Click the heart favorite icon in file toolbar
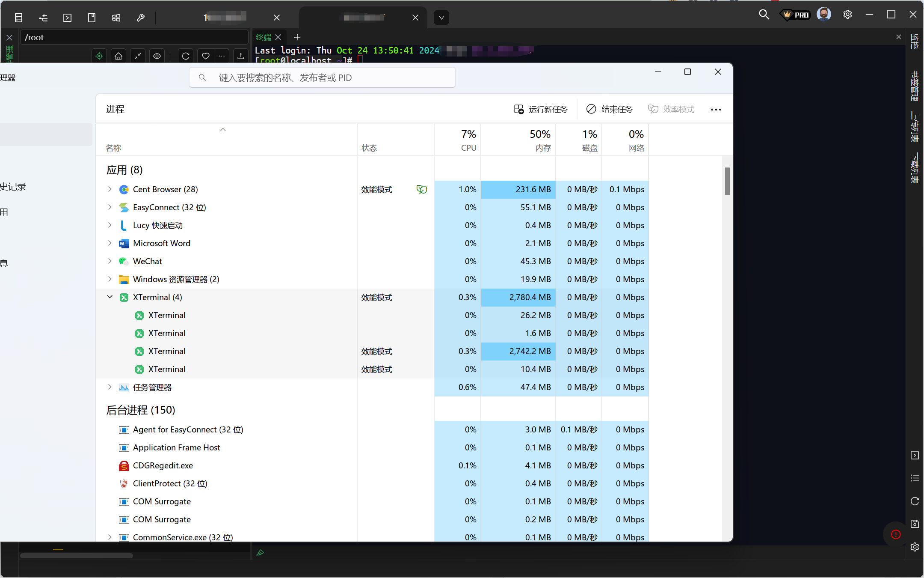The width and height of the screenshot is (924, 578). [206, 56]
